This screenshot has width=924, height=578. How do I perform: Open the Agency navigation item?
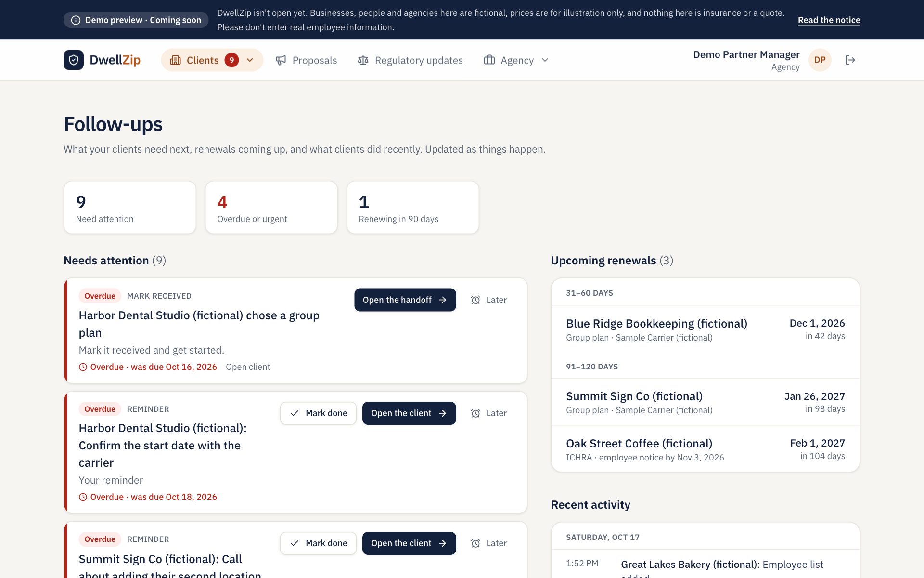516,60
